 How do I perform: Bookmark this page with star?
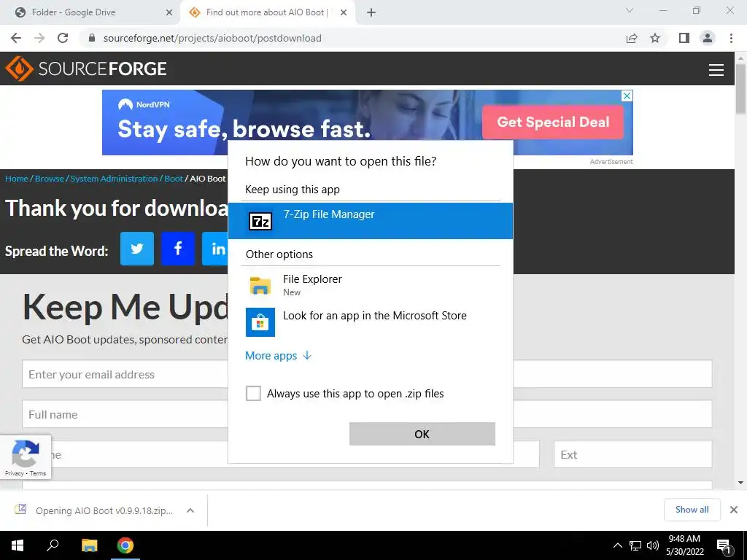(x=655, y=38)
